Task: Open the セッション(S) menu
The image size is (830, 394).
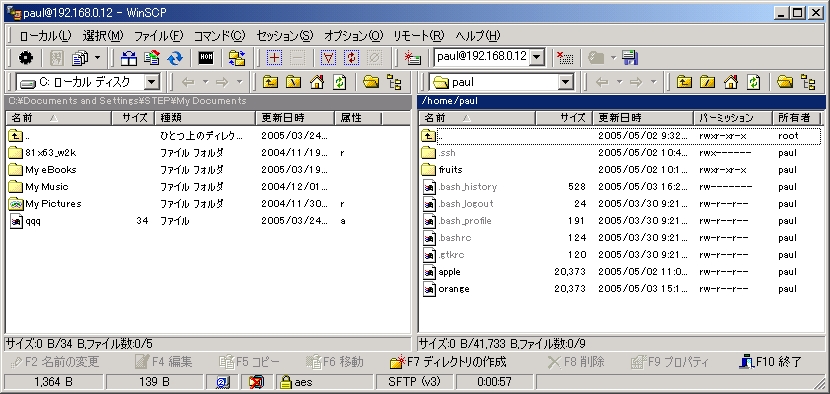Action: 285,36
